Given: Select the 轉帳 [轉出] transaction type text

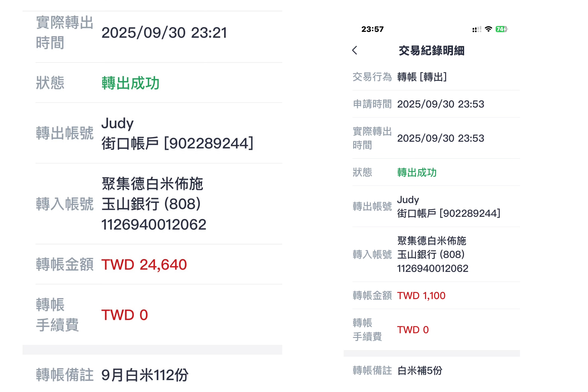Looking at the screenshot, I should [x=422, y=77].
